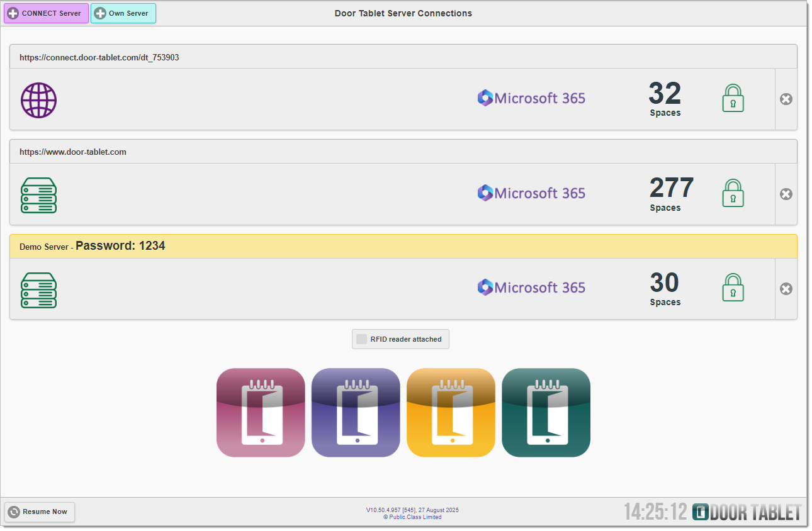This screenshot has height=531, width=812.
Task: Click the lock icon beside 277 Spaces
Action: [x=733, y=194]
